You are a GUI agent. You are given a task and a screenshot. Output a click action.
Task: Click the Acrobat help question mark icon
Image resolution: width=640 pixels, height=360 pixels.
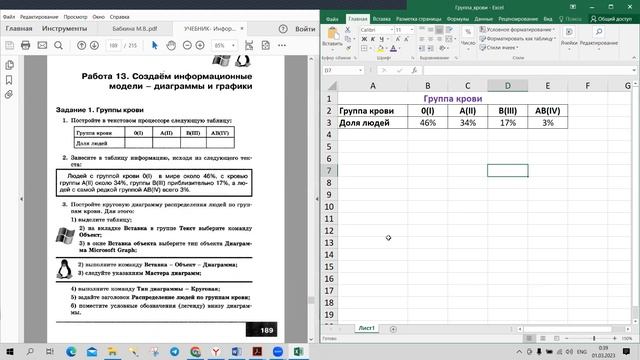pyautogui.click(x=283, y=29)
